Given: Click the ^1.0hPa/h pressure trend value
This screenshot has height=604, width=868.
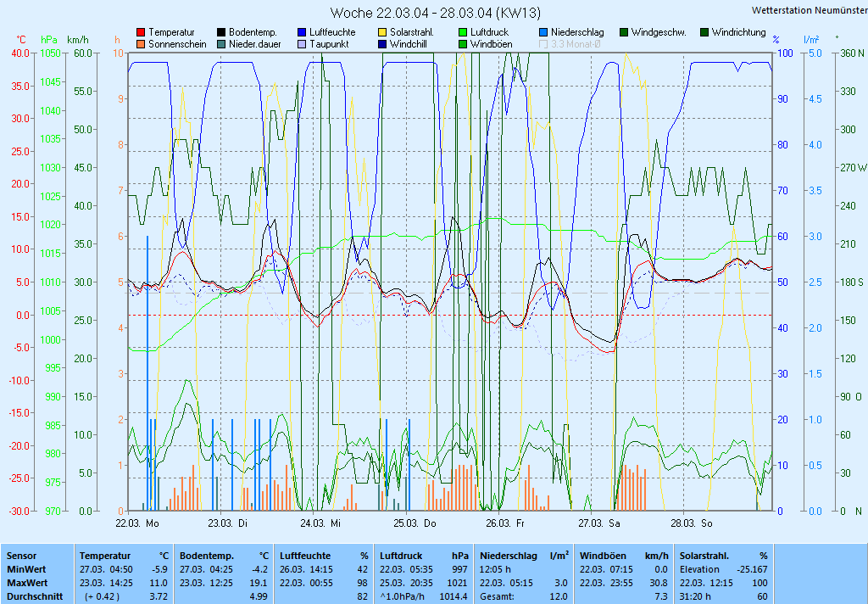Looking at the screenshot, I should (x=402, y=597).
